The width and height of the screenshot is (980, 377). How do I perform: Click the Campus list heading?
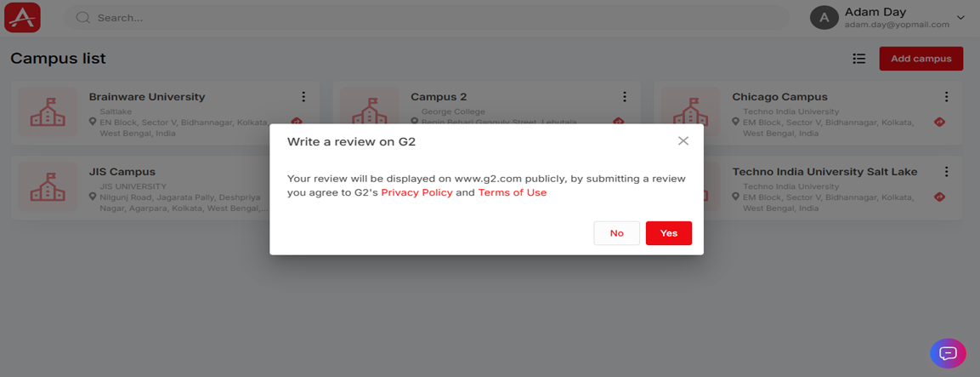(58, 58)
